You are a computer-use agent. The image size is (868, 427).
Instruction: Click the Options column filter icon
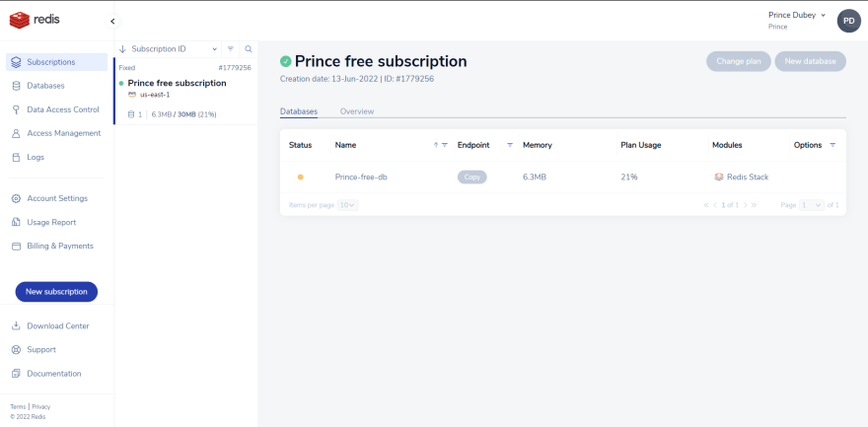click(x=832, y=145)
